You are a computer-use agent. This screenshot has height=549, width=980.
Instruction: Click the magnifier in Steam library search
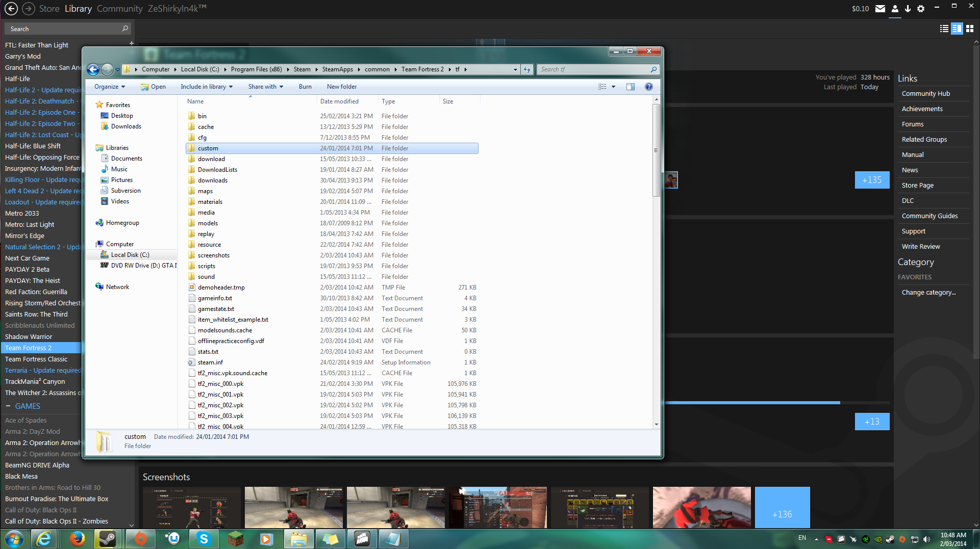pos(125,29)
